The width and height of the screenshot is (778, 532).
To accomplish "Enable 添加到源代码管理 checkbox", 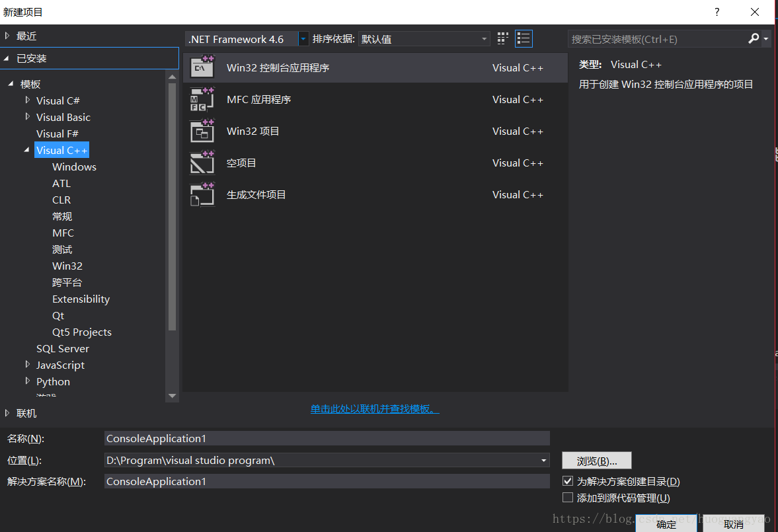I will click(568, 497).
